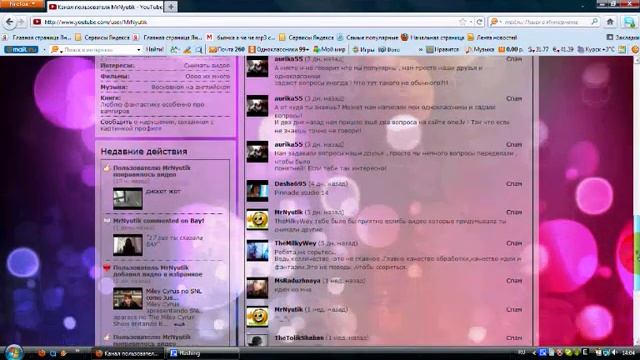Expand the Mail.ru toolbar search suggestions dropdown
The width and height of the screenshot is (640, 360).
(139, 49)
